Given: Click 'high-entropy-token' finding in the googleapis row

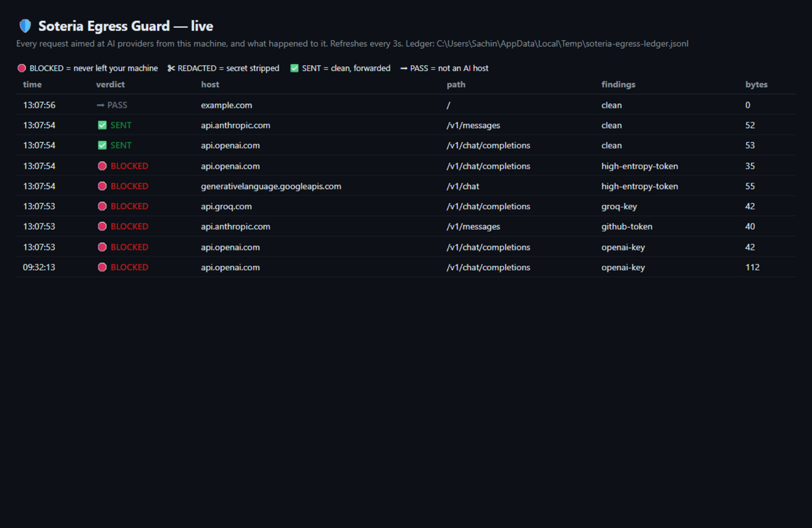Looking at the screenshot, I should click(x=639, y=186).
